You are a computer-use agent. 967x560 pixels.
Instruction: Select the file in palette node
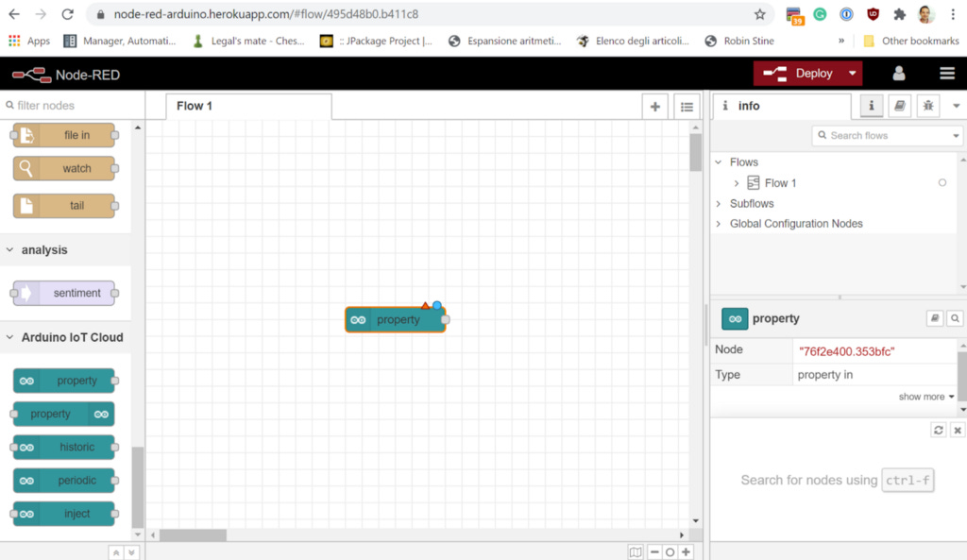64,135
